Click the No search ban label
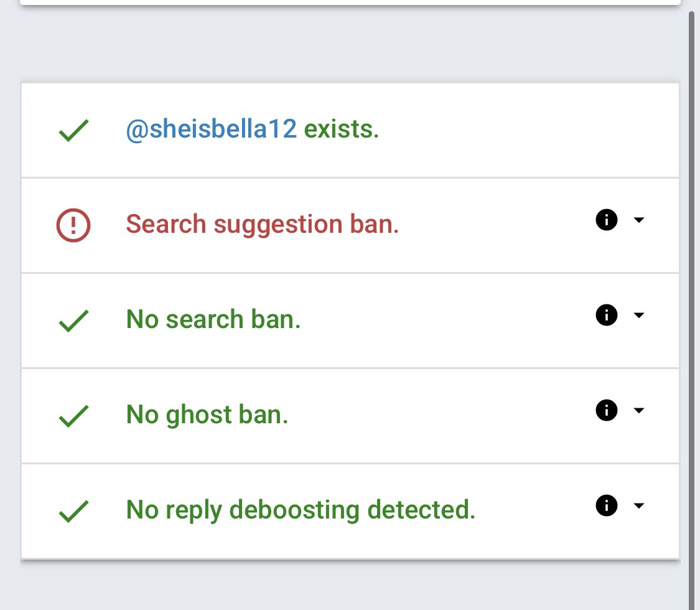This screenshot has height=610, width=700. pos(213,319)
